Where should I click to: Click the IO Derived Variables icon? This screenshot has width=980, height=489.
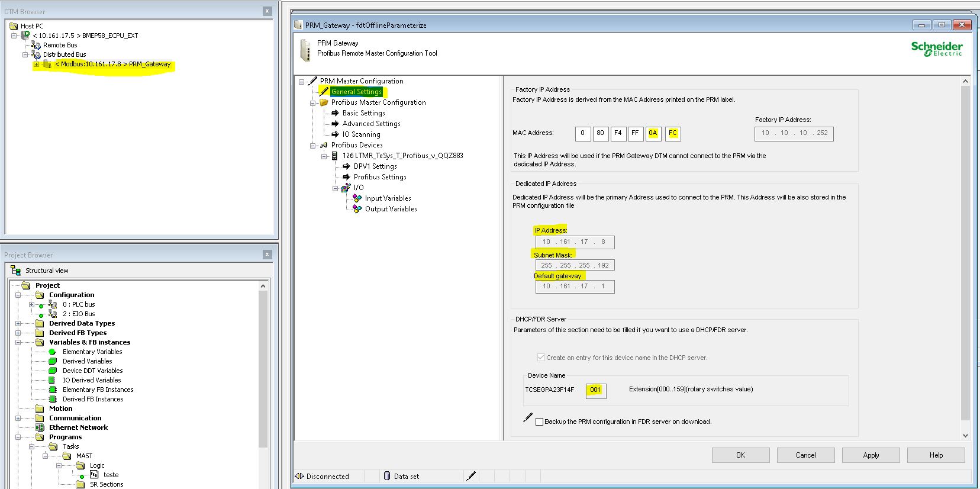point(51,380)
